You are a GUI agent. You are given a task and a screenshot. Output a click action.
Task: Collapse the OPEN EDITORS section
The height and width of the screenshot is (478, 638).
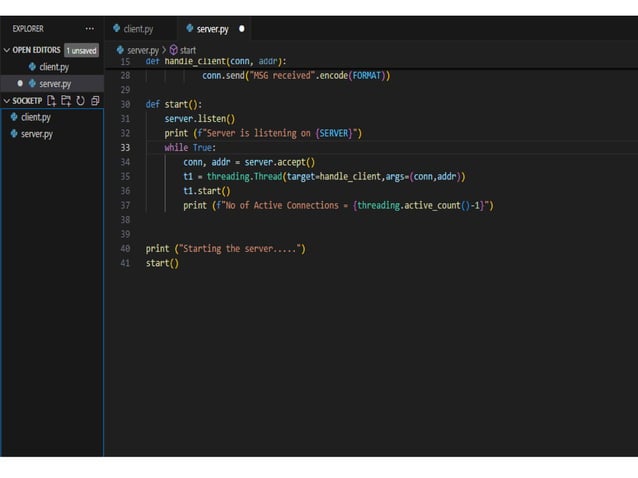pyautogui.click(x=7, y=50)
